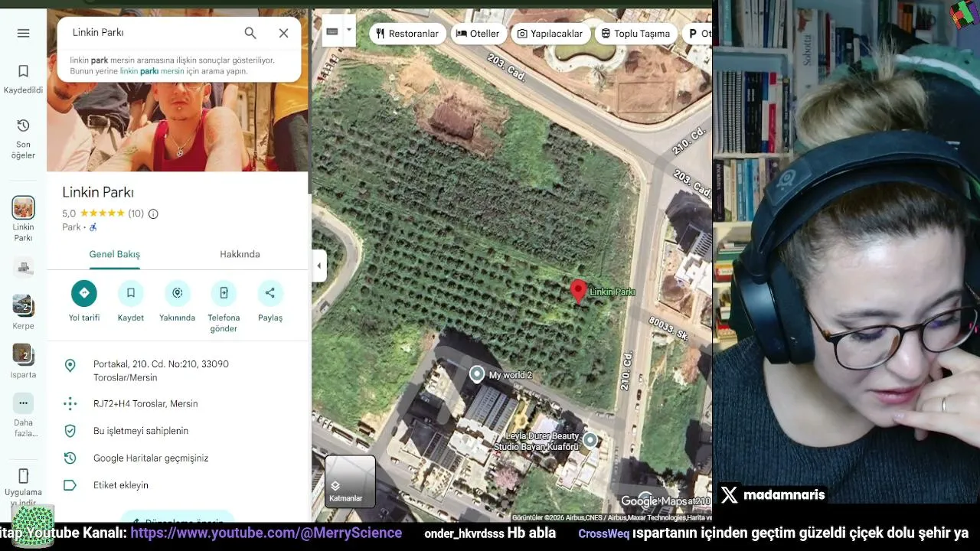This screenshot has height=551, width=980.
Task: Open the Katmanlar layers switcher
Action: 350,481
